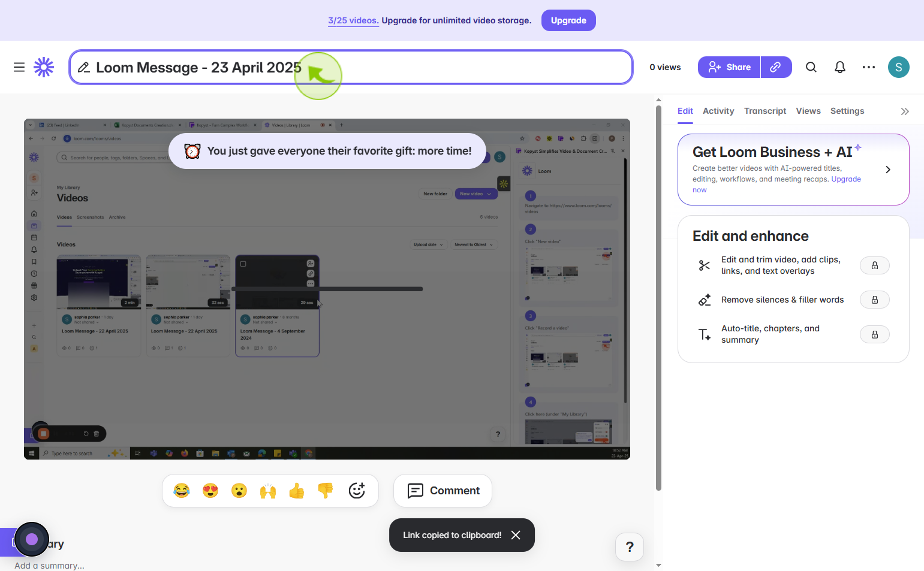Screen dimensions: 924x571
Task: Play the video preview thumbnail
Action: 327,289
